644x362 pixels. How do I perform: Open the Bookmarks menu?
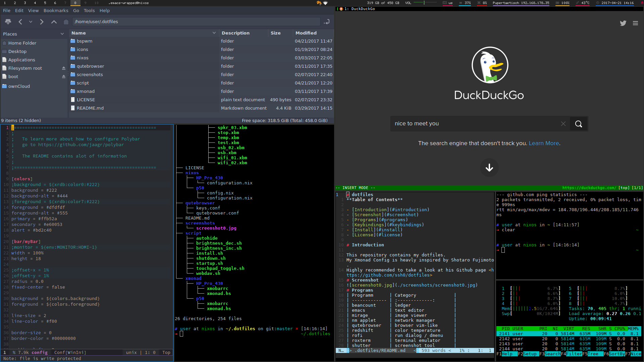pyautogui.click(x=56, y=10)
